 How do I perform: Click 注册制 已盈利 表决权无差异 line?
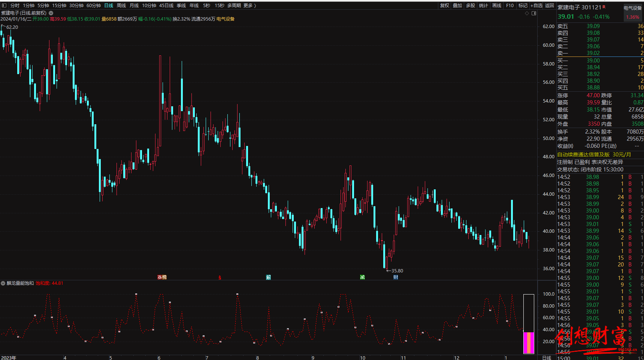pyautogui.click(x=590, y=162)
